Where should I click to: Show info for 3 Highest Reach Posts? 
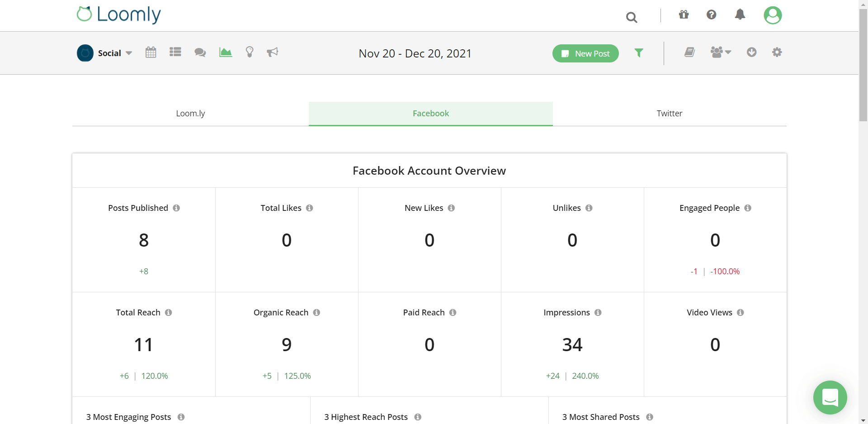(418, 417)
